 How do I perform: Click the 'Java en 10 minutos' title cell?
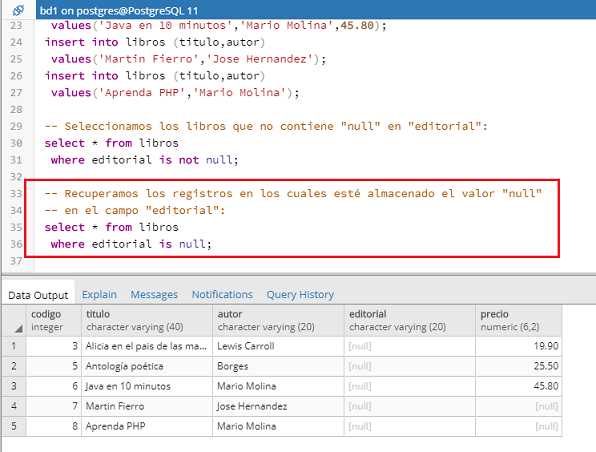pos(147,386)
